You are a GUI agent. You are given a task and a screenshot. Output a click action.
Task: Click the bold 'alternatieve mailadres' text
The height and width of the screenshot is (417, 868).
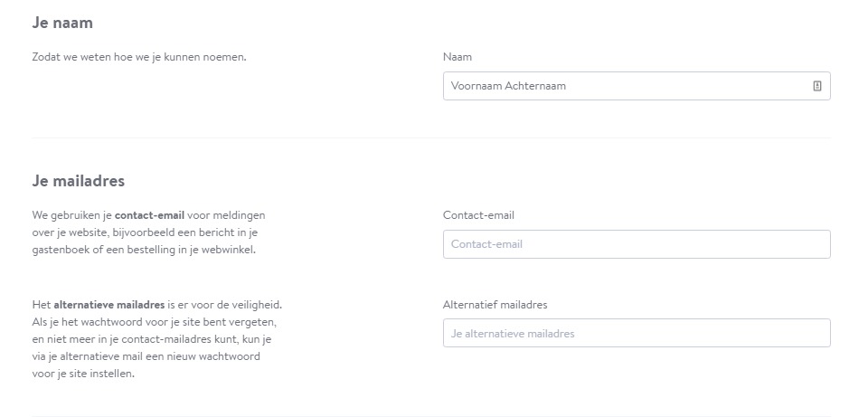click(109, 305)
